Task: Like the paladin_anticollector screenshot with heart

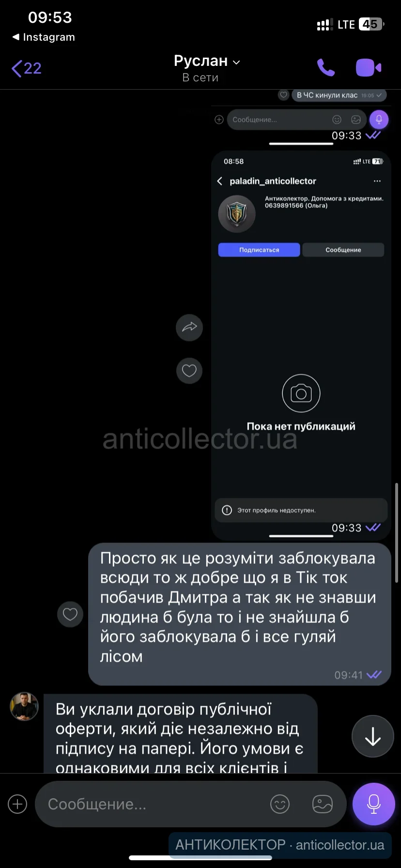Action: point(189,371)
